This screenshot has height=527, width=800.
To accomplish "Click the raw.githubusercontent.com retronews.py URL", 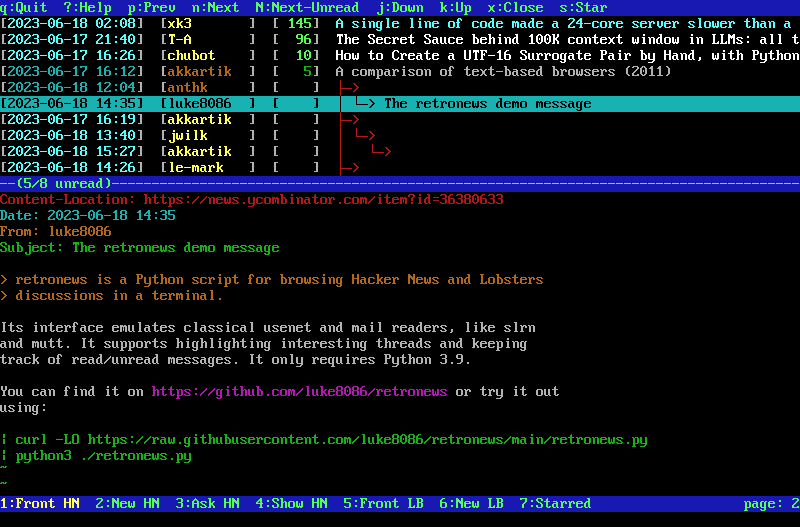I will coord(367,440).
